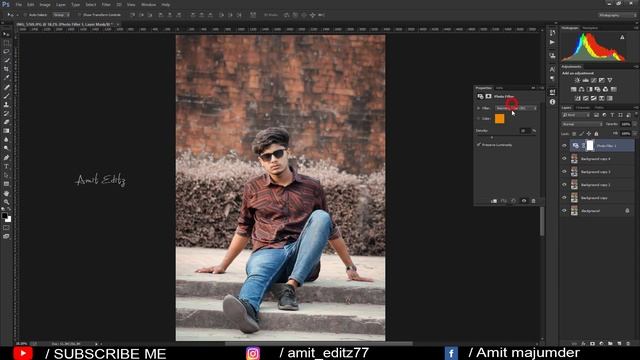Clip the adjustment to the layer below in Properties

coord(494,201)
